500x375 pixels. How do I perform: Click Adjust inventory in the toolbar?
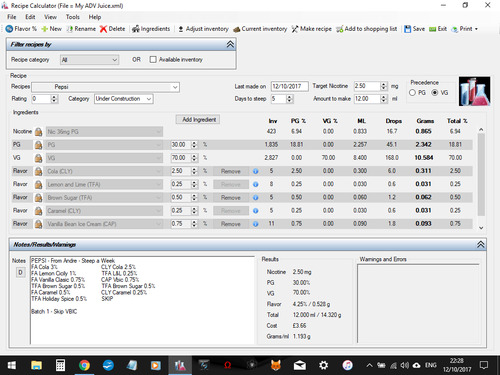203,29
